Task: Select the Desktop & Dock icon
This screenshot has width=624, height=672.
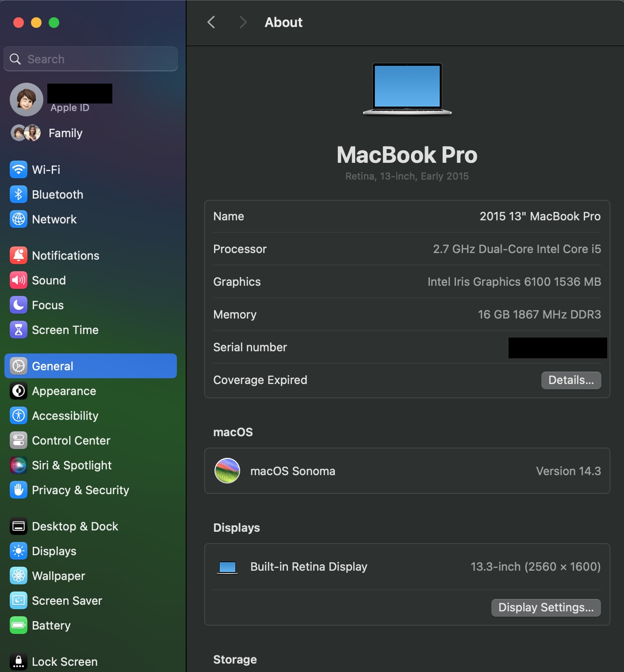Action: pyautogui.click(x=19, y=526)
